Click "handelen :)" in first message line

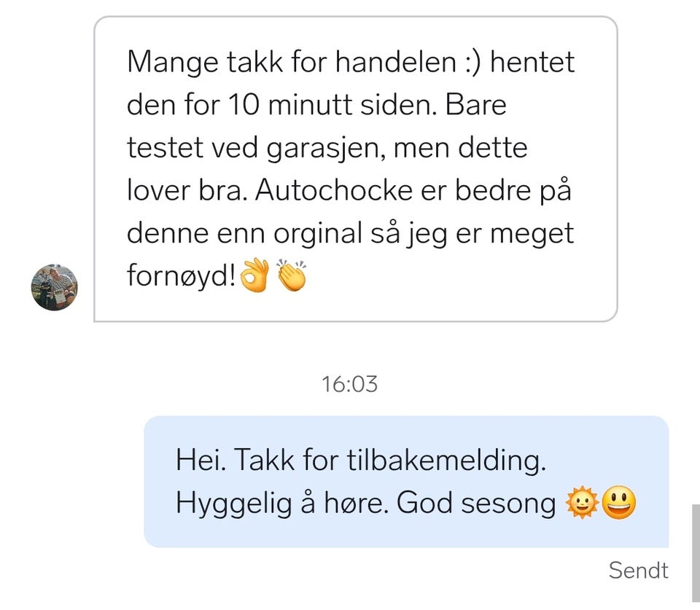point(408,61)
